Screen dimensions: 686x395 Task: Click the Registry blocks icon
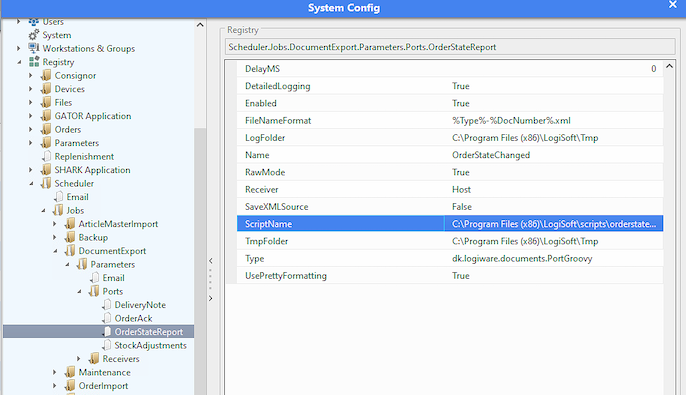(x=34, y=62)
